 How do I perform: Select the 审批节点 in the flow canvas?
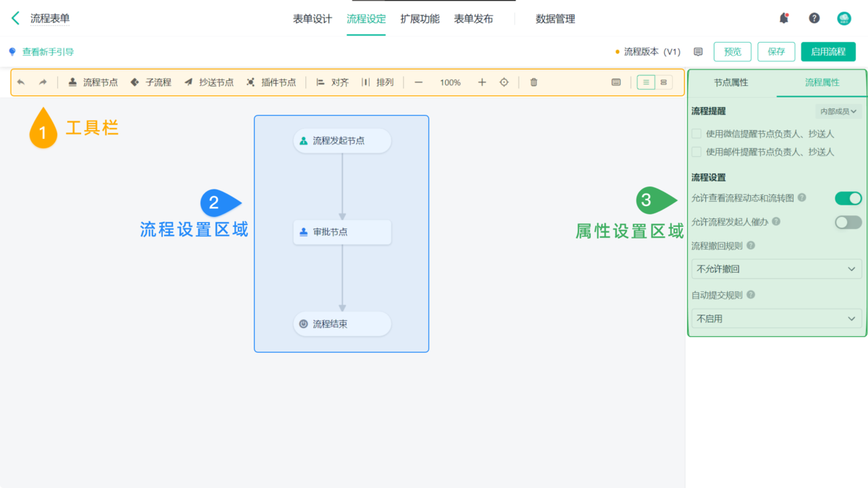point(342,233)
